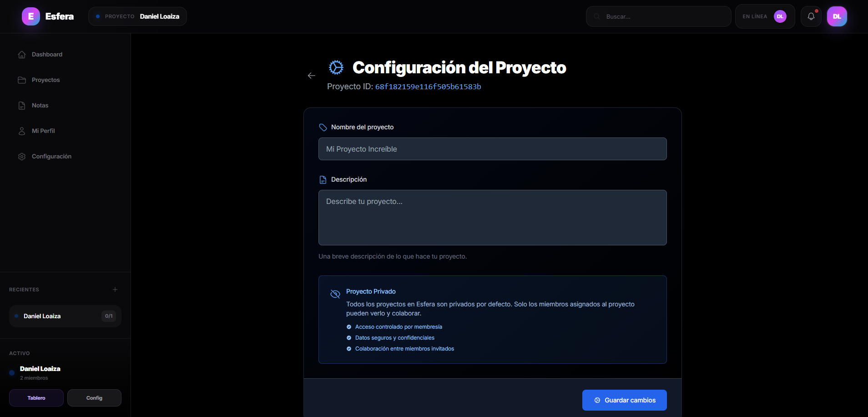Click the Guardar cambios button

[624, 400]
